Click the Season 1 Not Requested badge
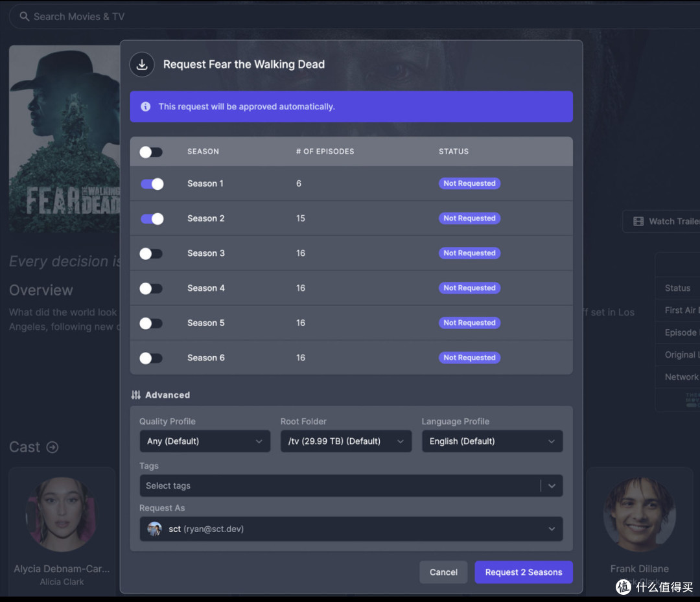This screenshot has width=700, height=602. coord(469,183)
